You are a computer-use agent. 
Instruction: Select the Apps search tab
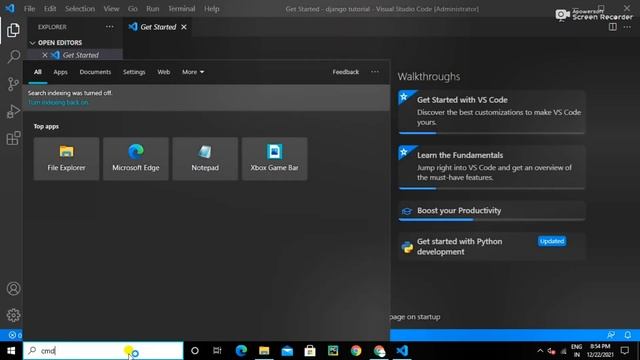point(60,72)
